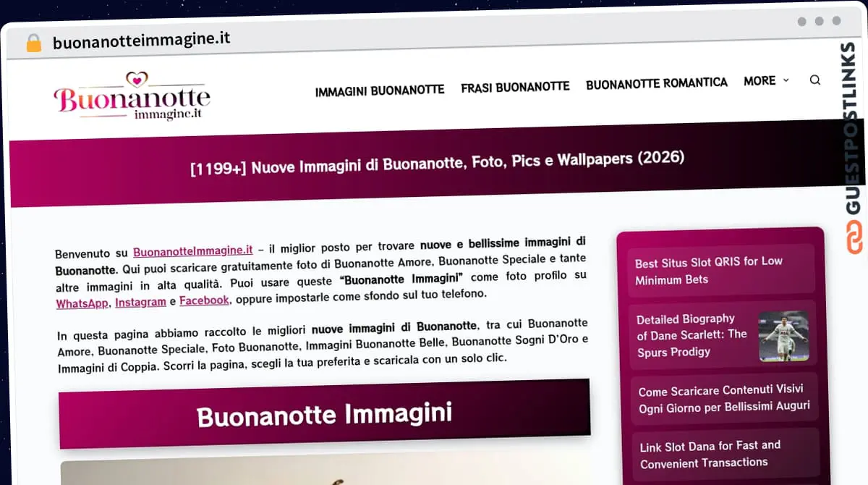Click the search magnifier icon in header
This screenshot has width=868, height=485.
pos(814,80)
